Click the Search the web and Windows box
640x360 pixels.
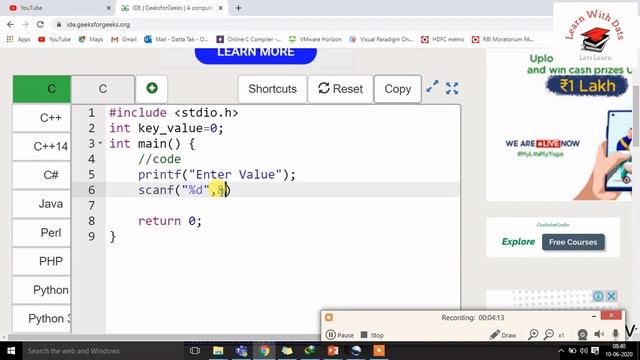(102, 351)
